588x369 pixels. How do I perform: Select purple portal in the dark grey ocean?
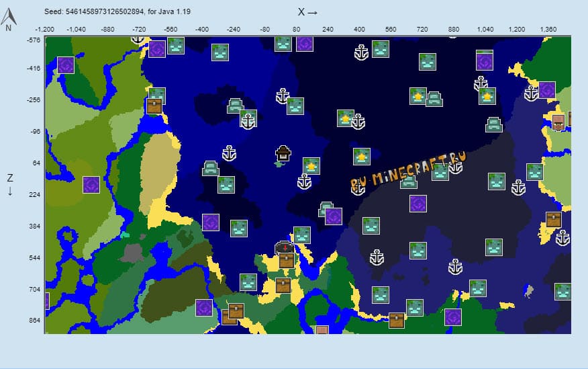418,204
